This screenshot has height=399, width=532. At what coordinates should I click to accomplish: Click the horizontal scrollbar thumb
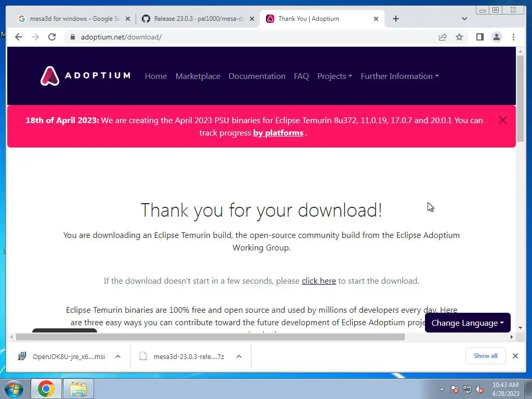point(210,337)
